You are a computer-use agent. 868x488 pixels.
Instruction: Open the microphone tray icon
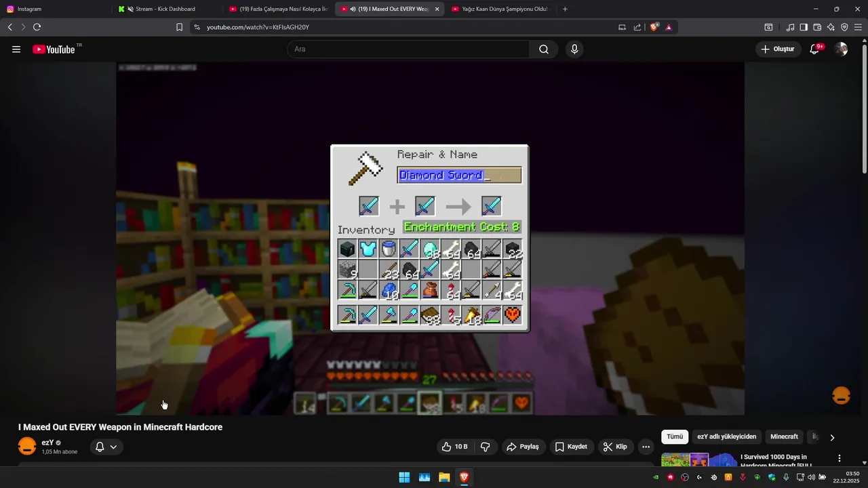tap(786, 477)
